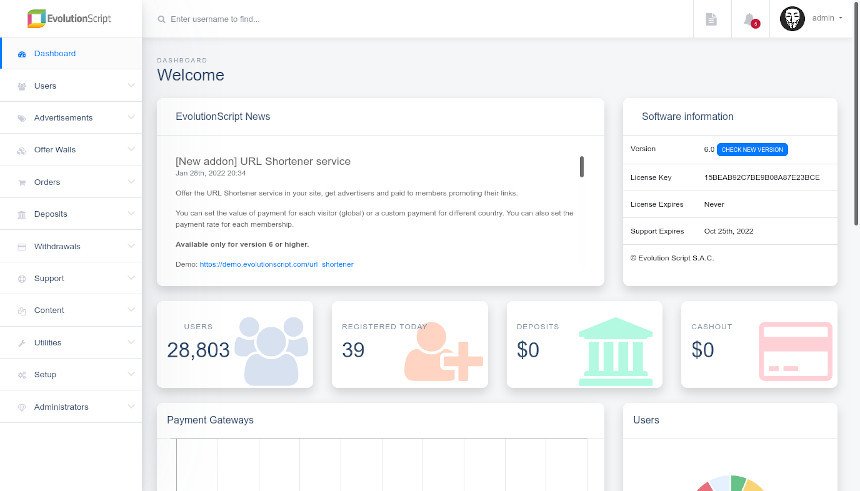
Task: Click the Orders cart icon
Action: tap(22, 182)
